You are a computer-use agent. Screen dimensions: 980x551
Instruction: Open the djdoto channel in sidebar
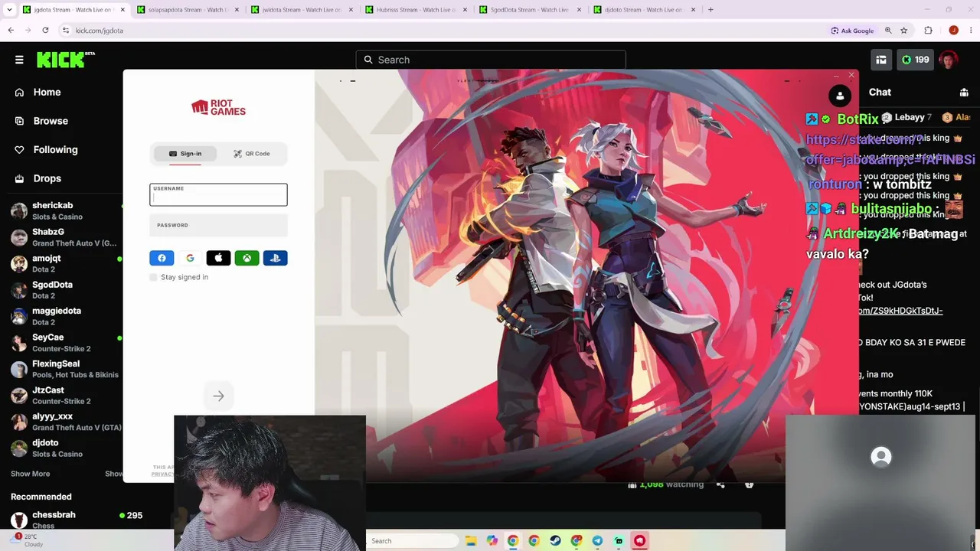coord(61,448)
